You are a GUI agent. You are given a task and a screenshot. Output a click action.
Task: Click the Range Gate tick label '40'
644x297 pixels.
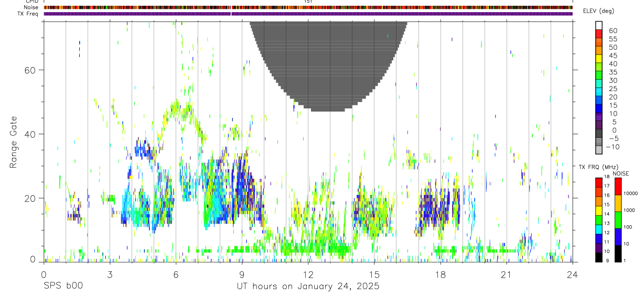click(x=30, y=134)
